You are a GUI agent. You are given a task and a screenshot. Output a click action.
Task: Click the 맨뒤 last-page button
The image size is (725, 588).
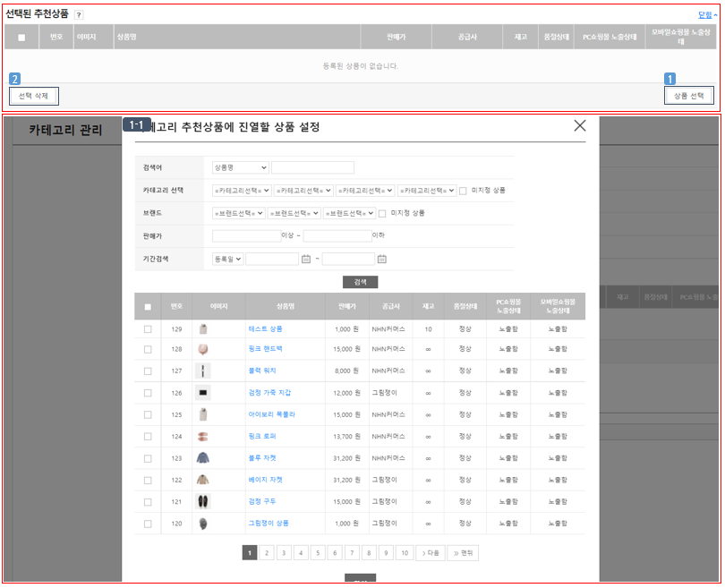(x=463, y=553)
